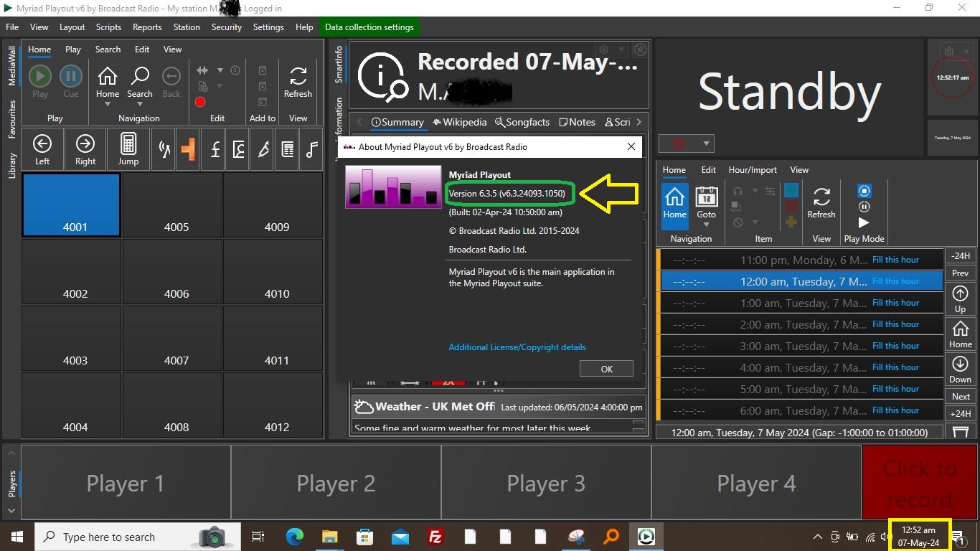Image resolution: width=980 pixels, height=551 pixels.
Task: Select MediaWall cart slot 4006
Action: coord(172,273)
